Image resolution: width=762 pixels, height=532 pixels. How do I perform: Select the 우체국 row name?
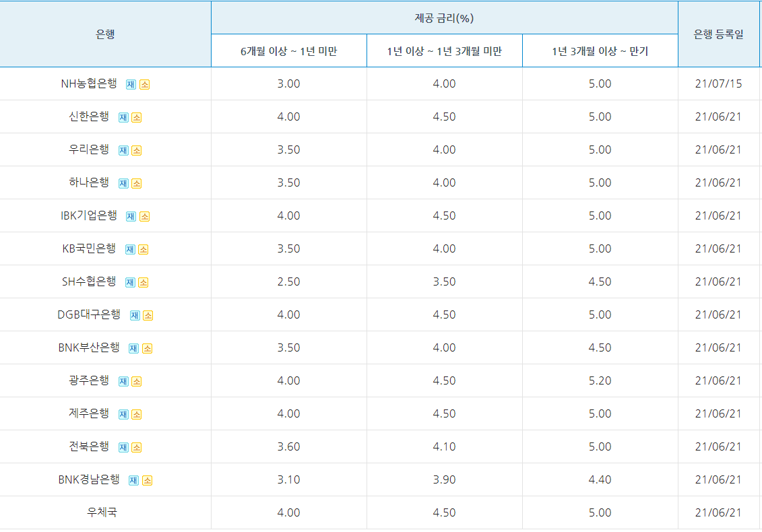click(x=102, y=512)
